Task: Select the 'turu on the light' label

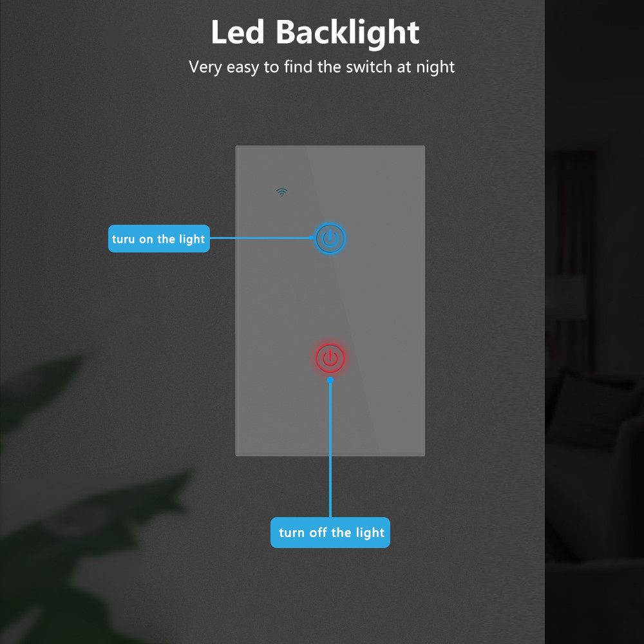Action: pyautogui.click(x=159, y=239)
